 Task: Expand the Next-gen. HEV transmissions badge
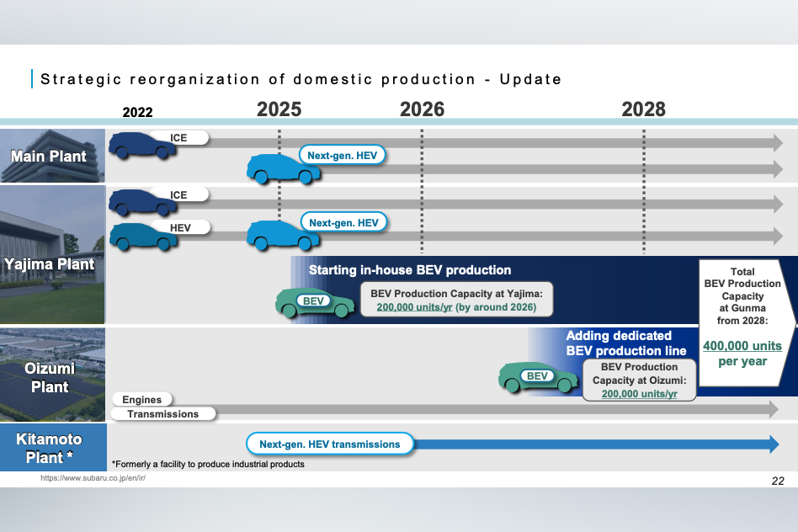point(330,444)
